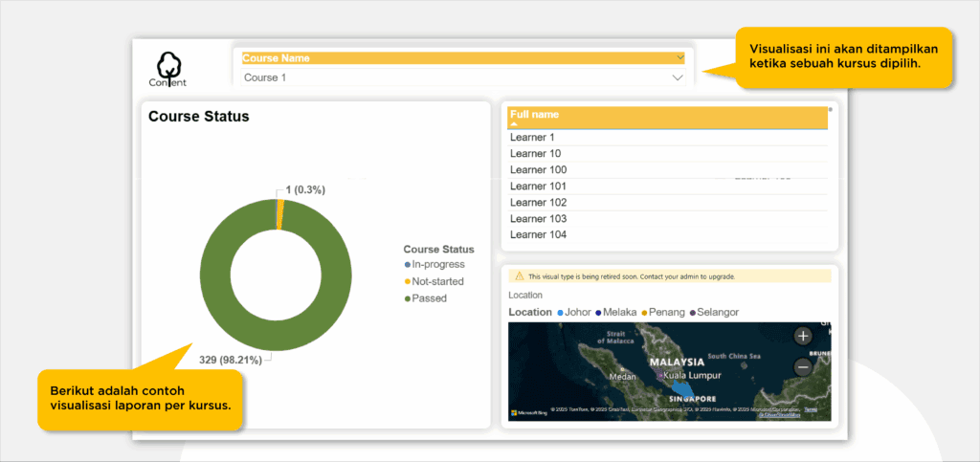Viewport: 980px width, 462px height.
Task: Select Learner 104 row
Action: click(x=667, y=234)
